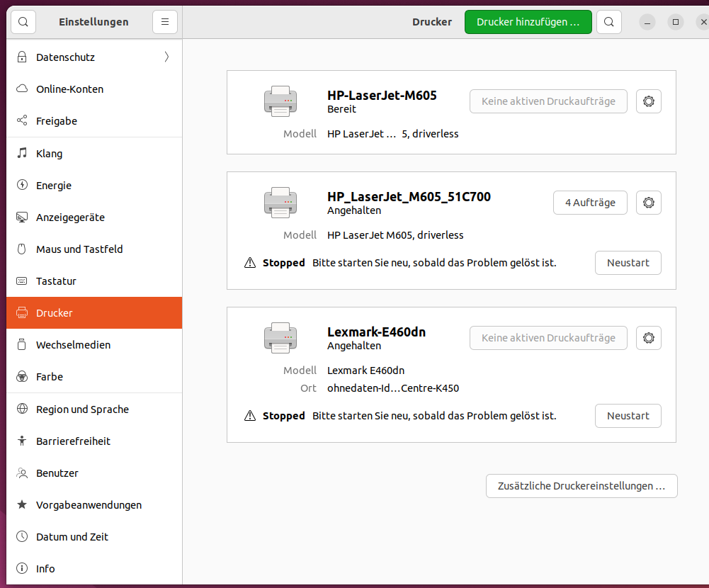Open Anzeigegeräte settings

coord(94,217)
